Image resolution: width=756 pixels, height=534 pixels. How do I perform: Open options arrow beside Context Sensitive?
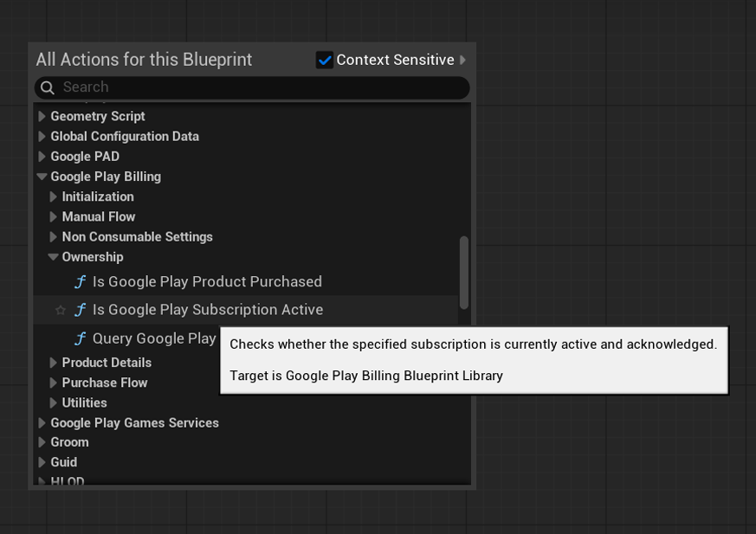[x=462, y=60]
